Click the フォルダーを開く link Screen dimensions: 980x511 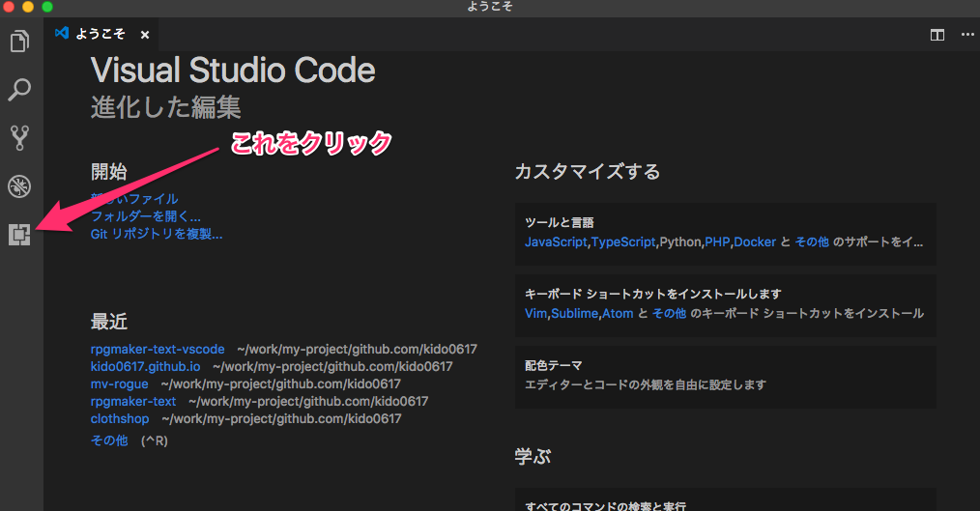pyautogui.click(x=146, y=216)
